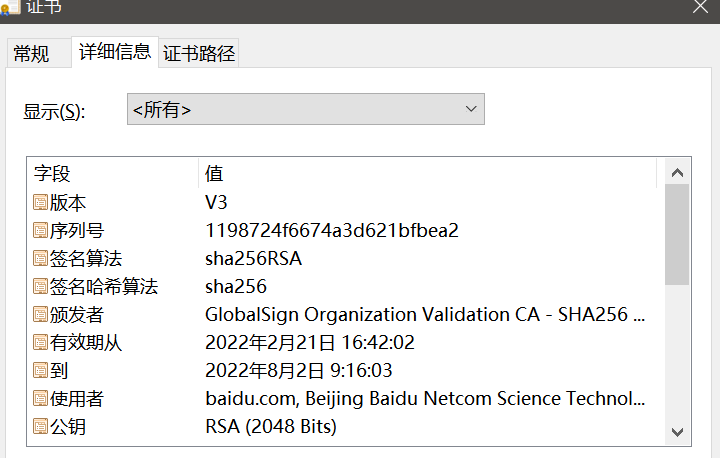Click the 签名哈希算法 field icon

click(x=40, y=287)
